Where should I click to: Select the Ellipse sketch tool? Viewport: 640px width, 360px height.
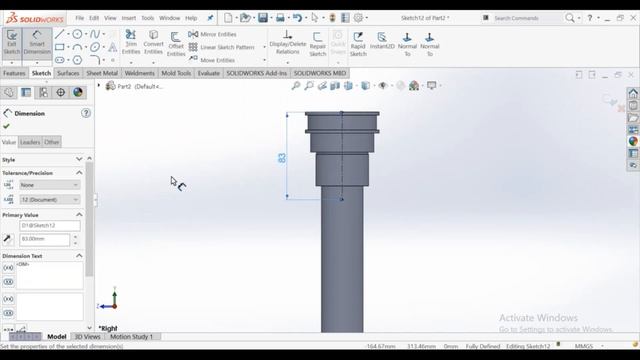click(x=95, y=47)
